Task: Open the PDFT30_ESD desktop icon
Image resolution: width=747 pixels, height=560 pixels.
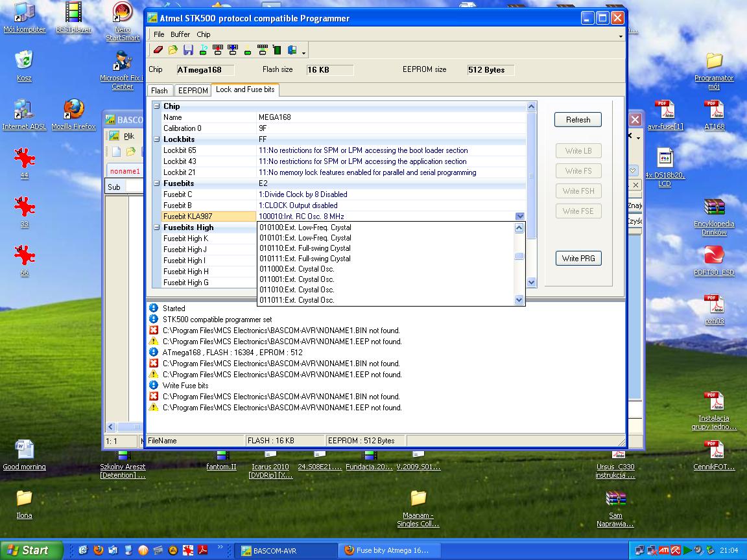Action: (x=714, y=261)
